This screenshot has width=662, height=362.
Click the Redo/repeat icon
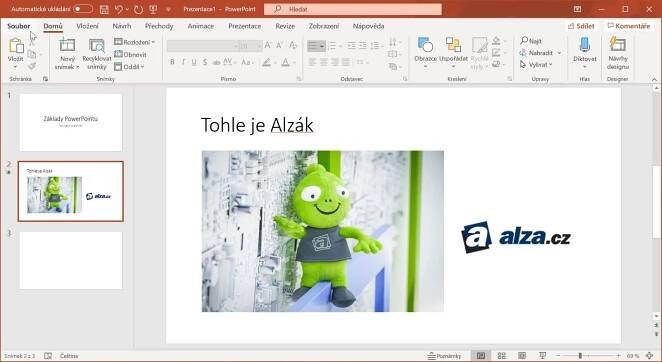coord(138,9)
